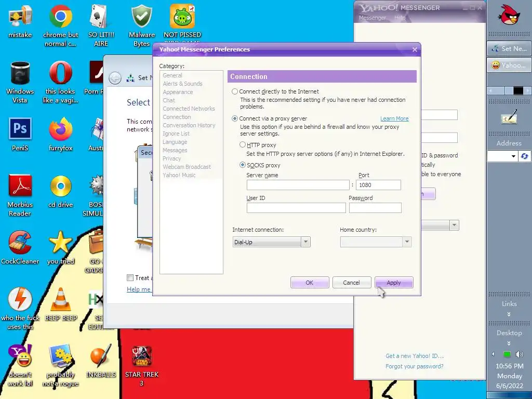This screenshot has width=532, height=399.
Task: Select the General category
Action: (x=172, y=75)
